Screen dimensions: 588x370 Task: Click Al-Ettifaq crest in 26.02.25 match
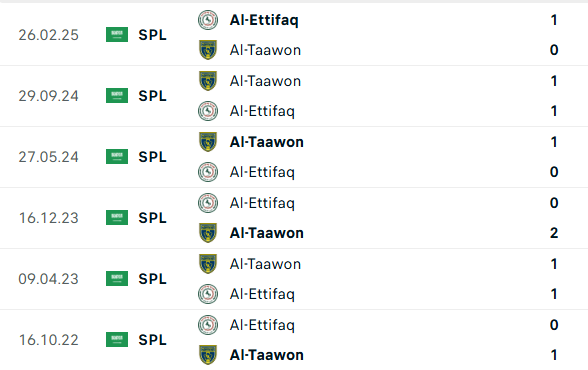click(x=208, y=20)
